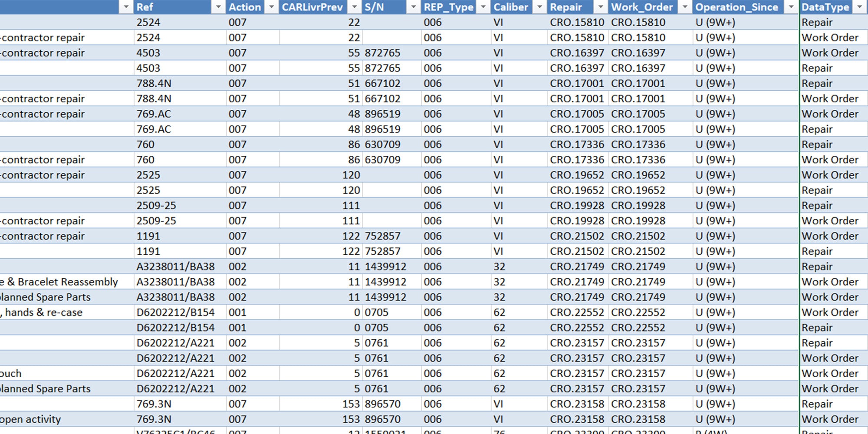This screenshot has height=434, width=868.
Task: Open the Ref column filter dropdown
Action: [218, 7]
